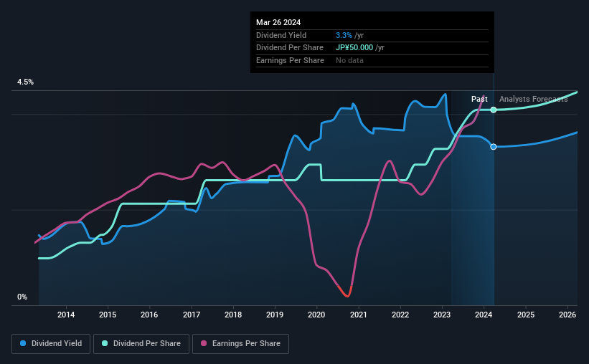589x364 pixels.
Task: Click the 4.5% y-axis label
Action: click(x=25, y=82)
